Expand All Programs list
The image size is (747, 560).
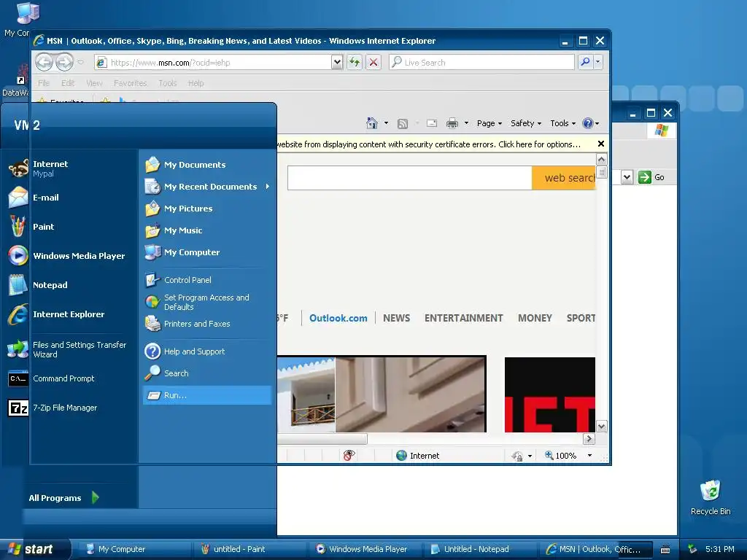click(x=64, y=497)
